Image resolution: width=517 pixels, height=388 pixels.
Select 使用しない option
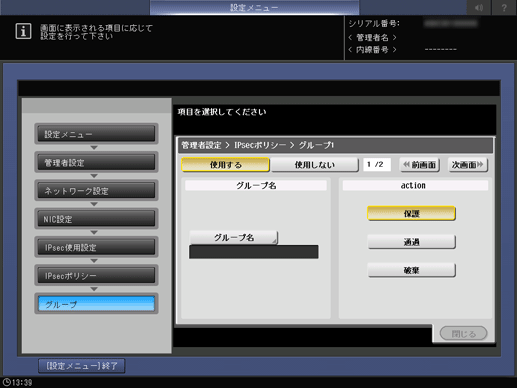[315, 165]
